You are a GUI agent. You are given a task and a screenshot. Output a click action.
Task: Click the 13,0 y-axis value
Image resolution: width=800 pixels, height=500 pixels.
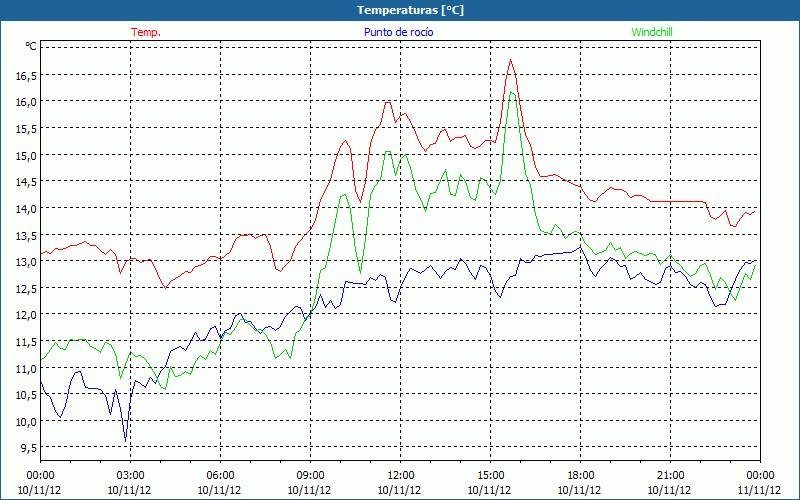point(26,262)
